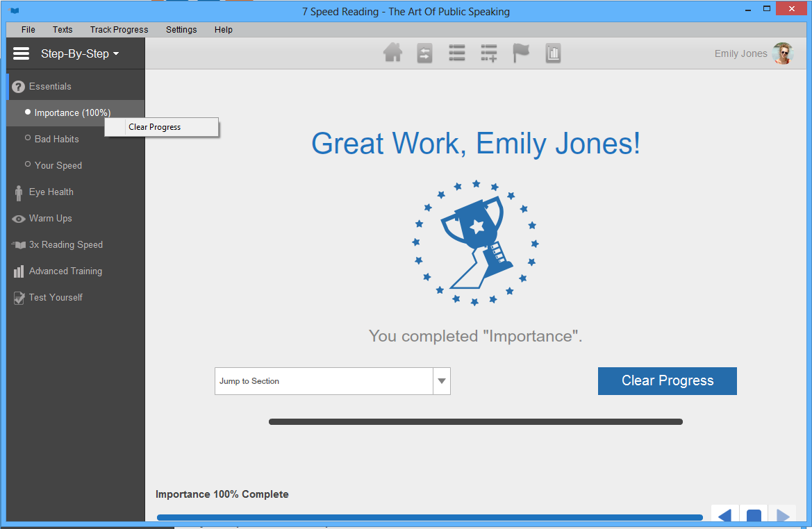Click the add-to-list icon with plus
Screen dimensions: 812x529
pos(489,53)
